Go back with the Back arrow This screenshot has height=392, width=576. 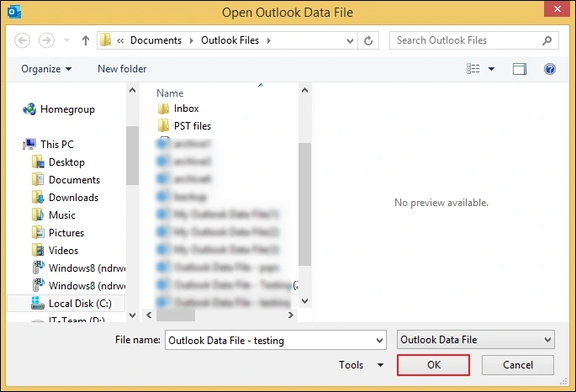22,40
